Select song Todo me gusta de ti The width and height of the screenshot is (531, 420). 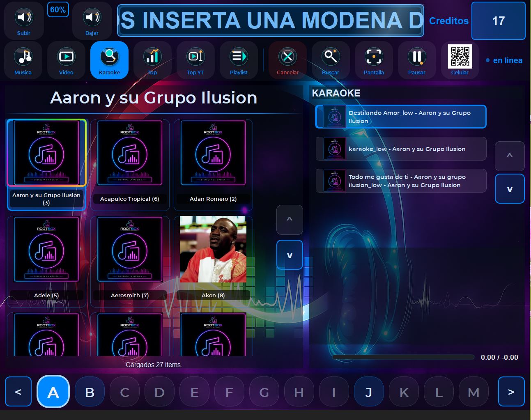coord(401,181)
